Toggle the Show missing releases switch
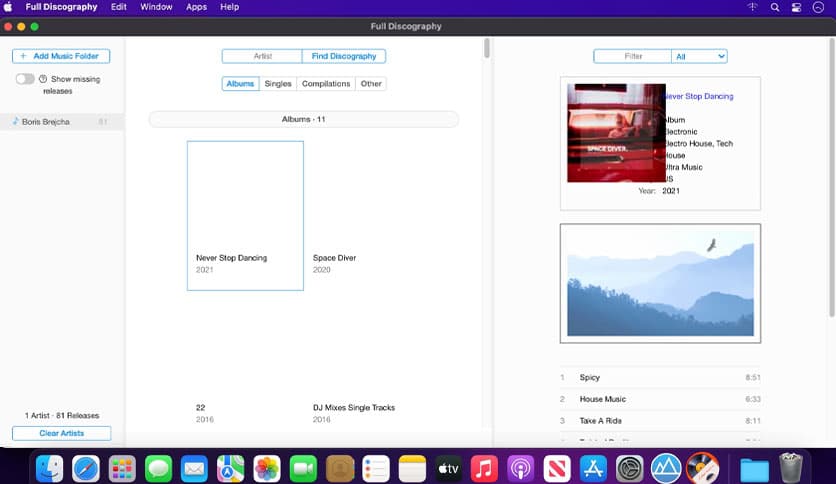This screenshot has width=836, height=484. [25, 79]
